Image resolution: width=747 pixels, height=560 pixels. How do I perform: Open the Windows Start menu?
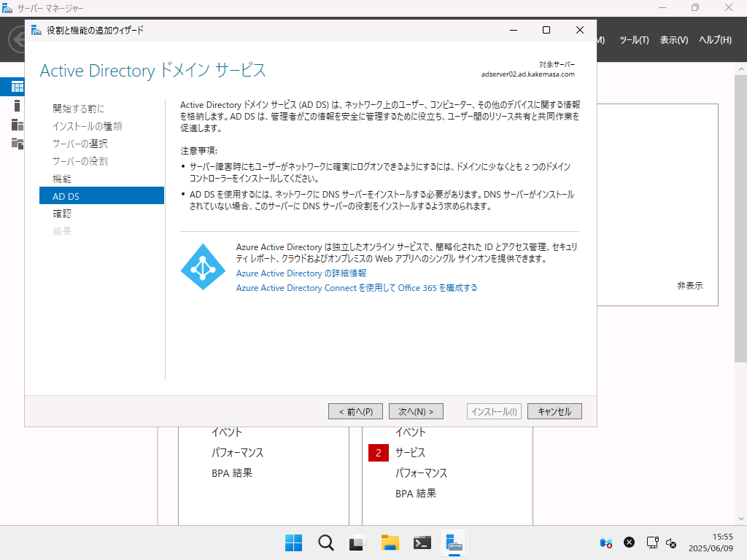click(x=293, y=542)
